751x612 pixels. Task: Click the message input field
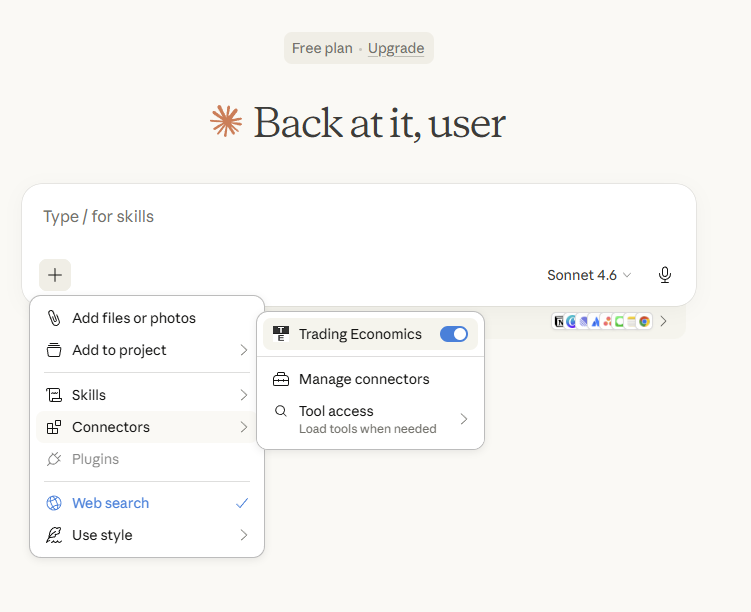[358, 217]
